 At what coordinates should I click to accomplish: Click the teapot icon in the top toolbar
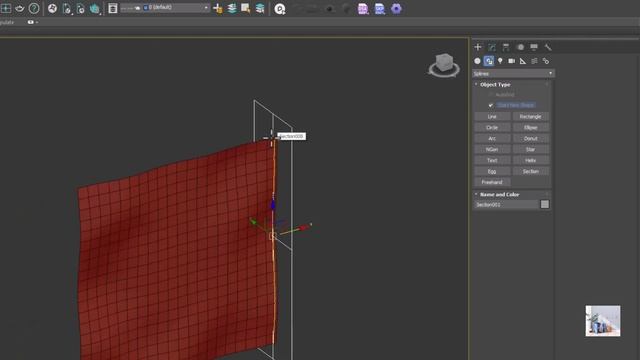pos(20,8)
